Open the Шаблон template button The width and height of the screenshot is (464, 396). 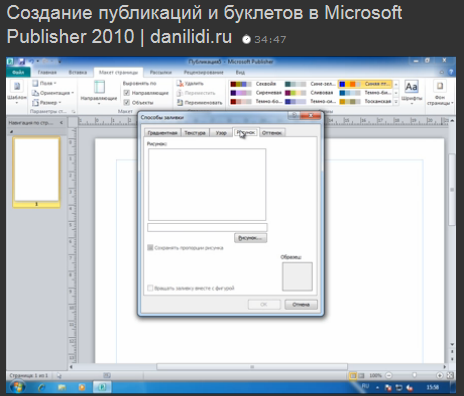point(17,91)
